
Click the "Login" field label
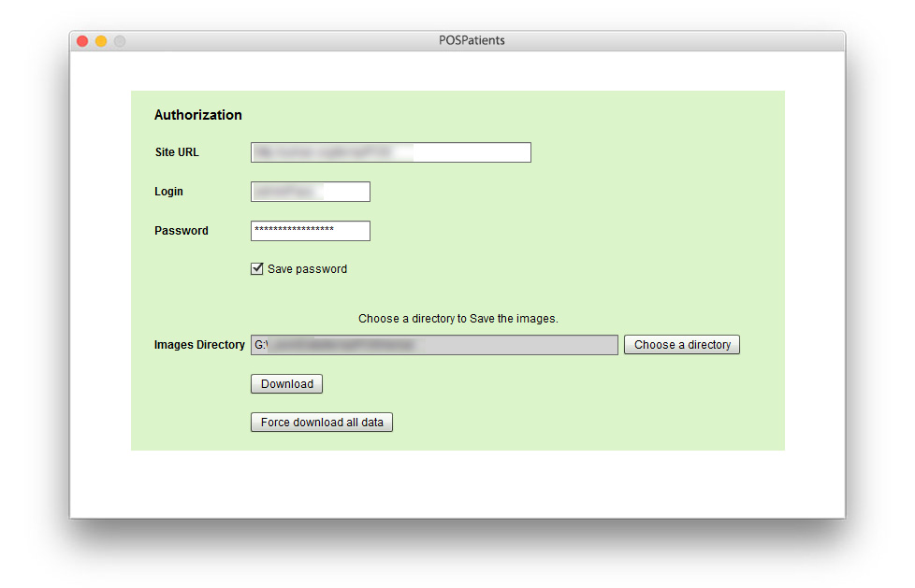pyautogui.click(x=168, y=192)
